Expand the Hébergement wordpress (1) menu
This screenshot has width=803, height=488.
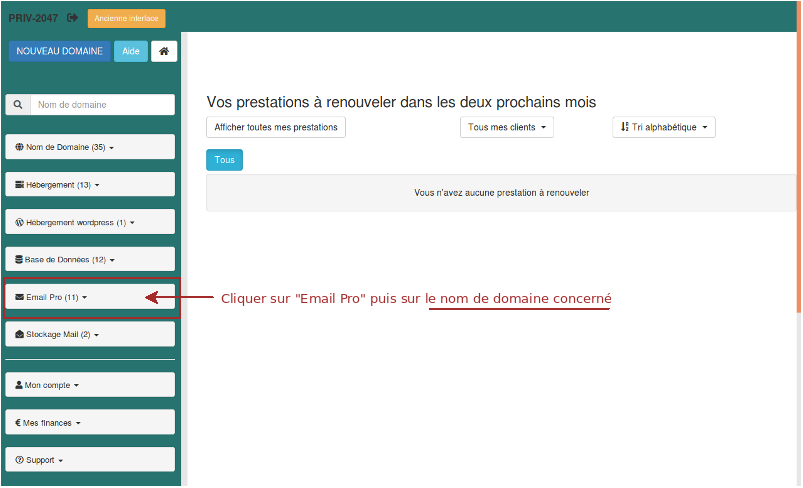click(x=90, y=222)
